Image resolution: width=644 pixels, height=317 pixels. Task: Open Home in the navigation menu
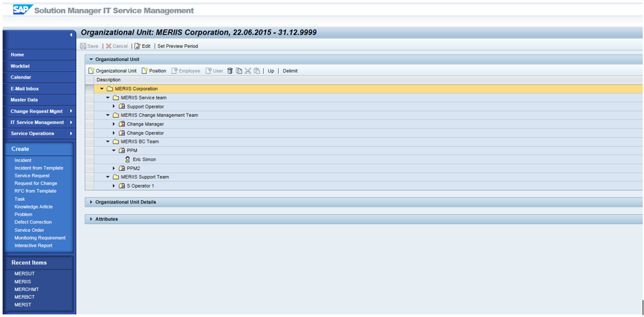(18, 55)
